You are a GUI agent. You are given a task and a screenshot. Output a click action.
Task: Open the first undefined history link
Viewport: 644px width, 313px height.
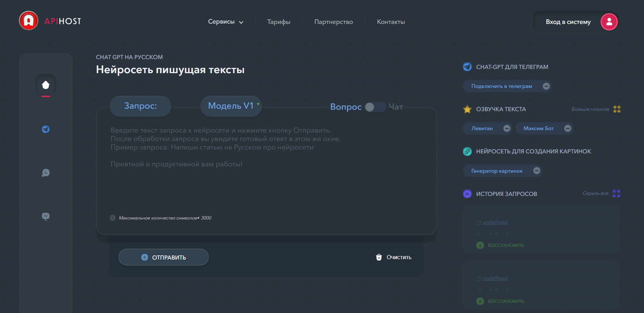495,222
